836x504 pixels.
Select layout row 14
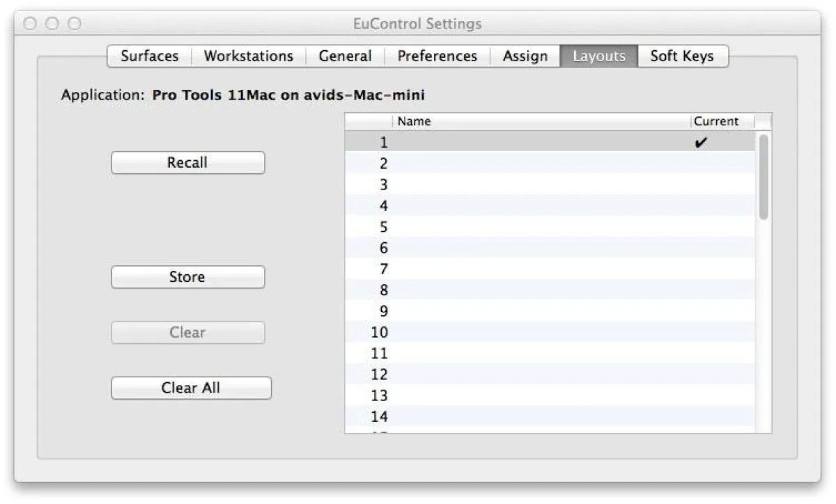[x=550, y=416]
